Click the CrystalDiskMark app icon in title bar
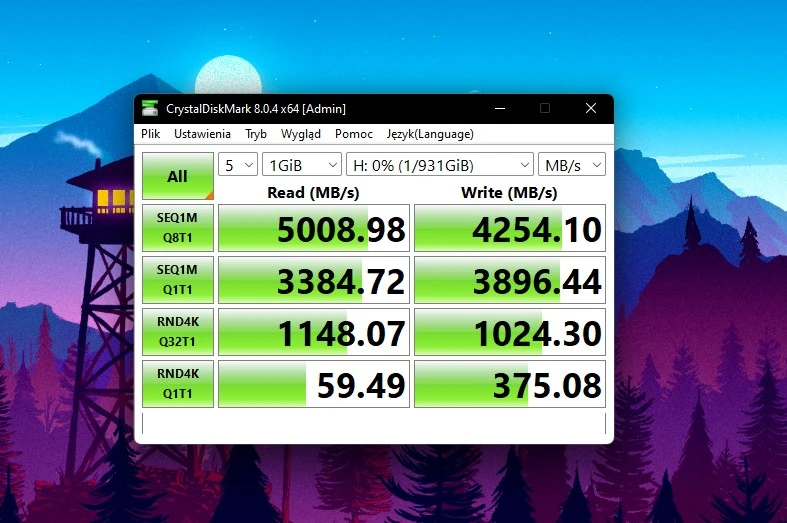The width and height of the screenshot is (787, 523). pyautogui.click(x=150, y=108)
